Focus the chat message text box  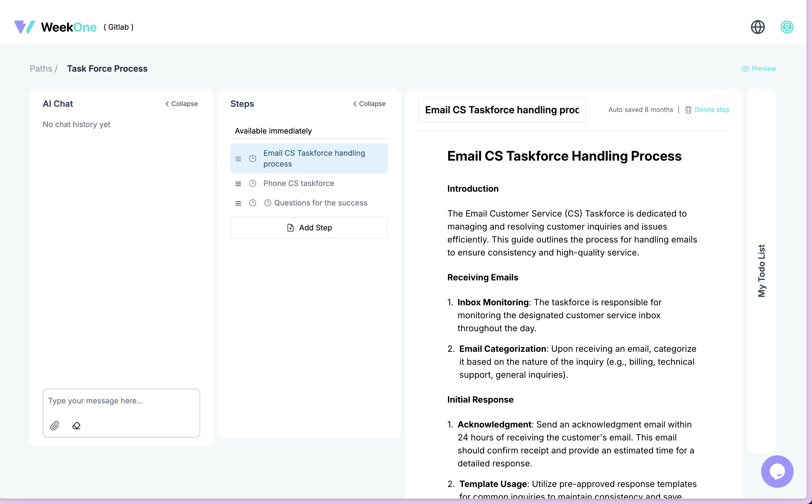(x=121, y=401)
